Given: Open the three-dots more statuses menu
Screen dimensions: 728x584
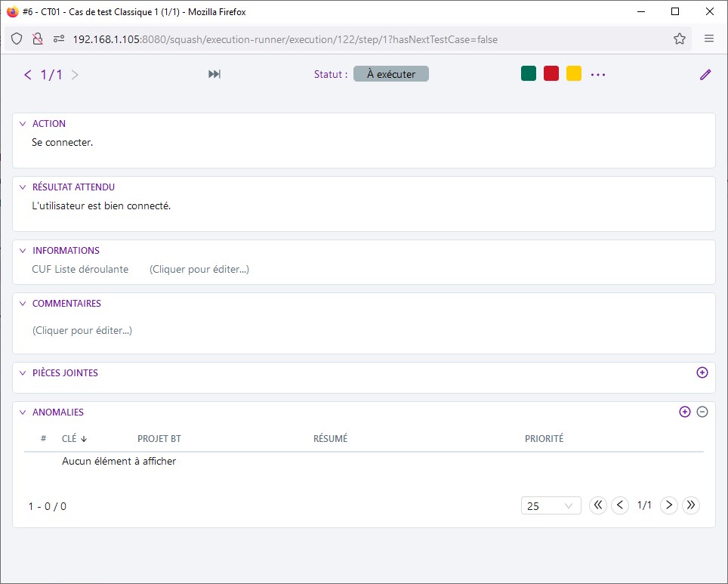Looking at the screenshot, I should [598, 75].
